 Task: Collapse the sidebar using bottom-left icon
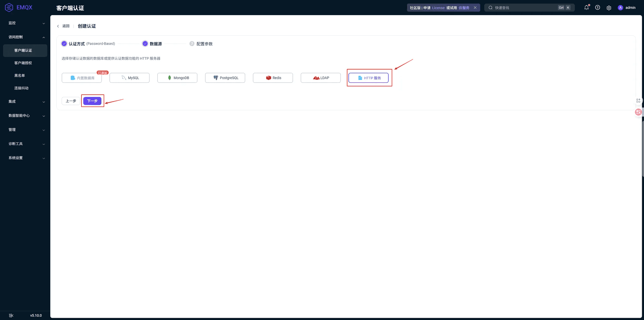[x=11, y=315]
